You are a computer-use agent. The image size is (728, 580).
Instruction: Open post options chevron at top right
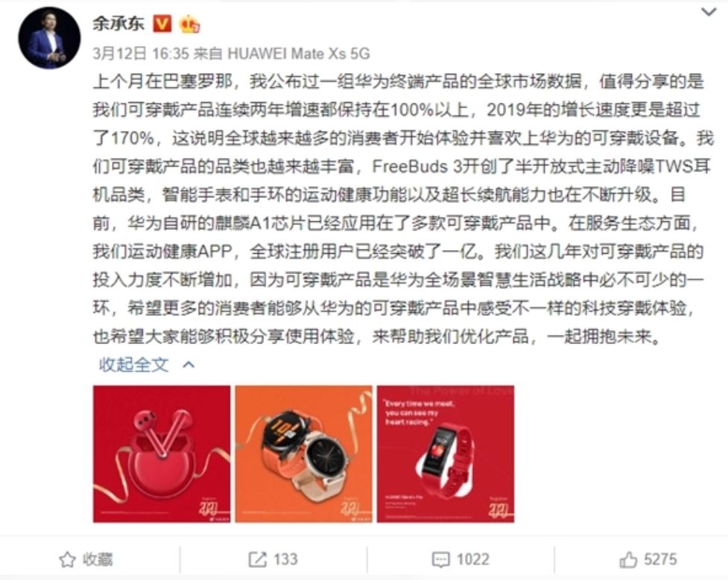(709, 12)
